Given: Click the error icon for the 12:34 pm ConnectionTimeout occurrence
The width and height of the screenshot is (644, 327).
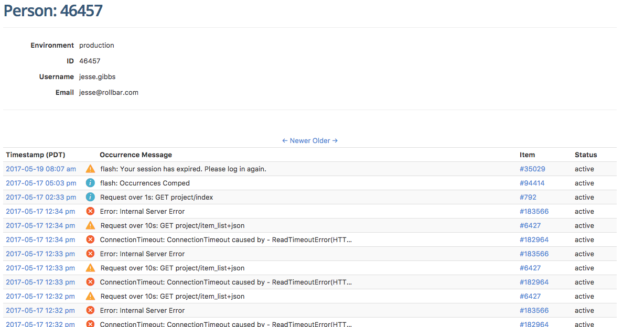Looking at the screenshot, I should coord(90,239).
